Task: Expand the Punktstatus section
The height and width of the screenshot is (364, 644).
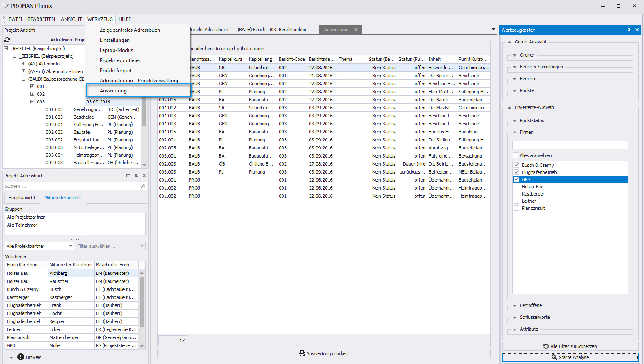Action: (x=514, y=121)
